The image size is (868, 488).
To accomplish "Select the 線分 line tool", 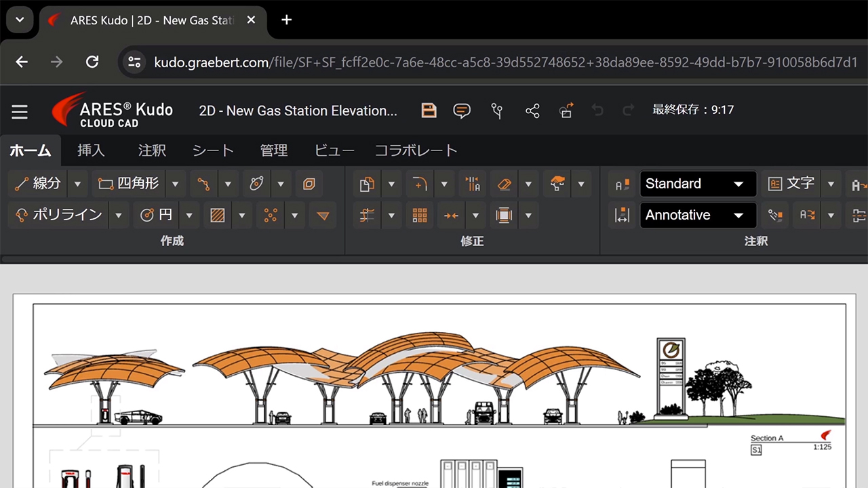I will point(39,184).
